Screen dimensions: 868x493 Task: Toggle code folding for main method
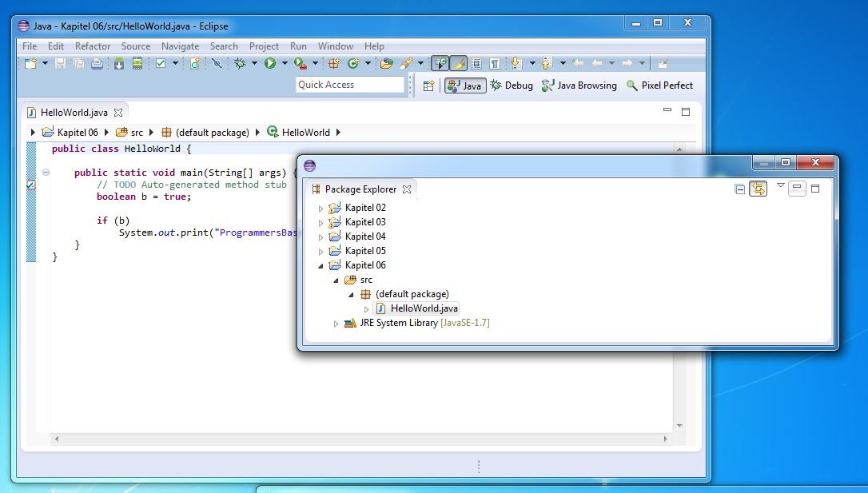point(46,173)
